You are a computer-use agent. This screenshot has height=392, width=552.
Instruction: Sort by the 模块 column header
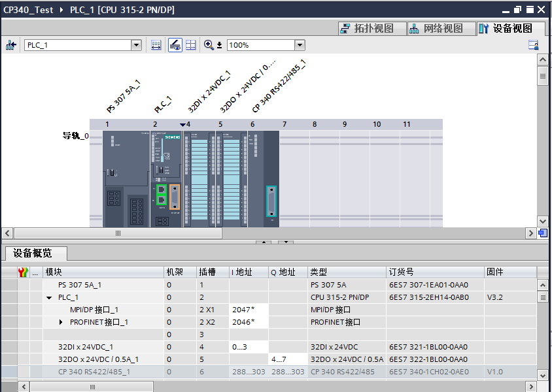click(103, 272)
